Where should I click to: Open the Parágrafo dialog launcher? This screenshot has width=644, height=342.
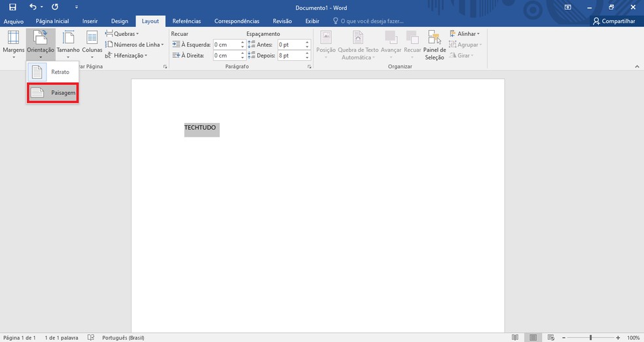pos(310,67)
